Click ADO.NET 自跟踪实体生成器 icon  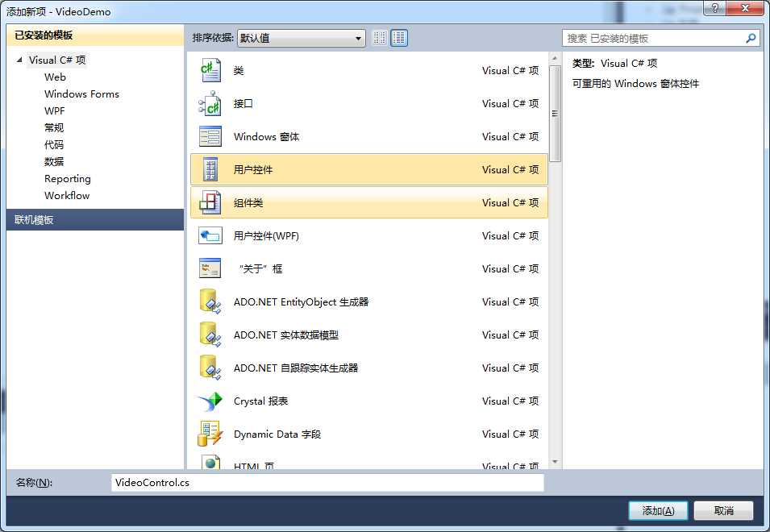click(x=210, y=368)
